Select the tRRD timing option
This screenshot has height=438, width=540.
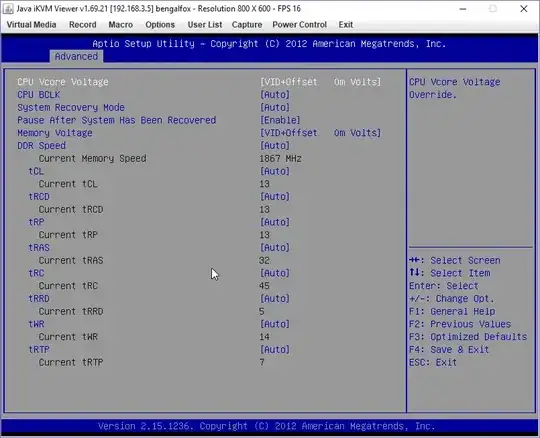click(39, 299)
